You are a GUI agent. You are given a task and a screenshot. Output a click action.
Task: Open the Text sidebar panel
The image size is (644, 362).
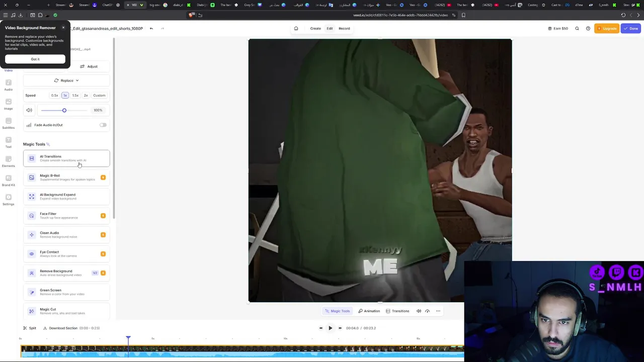click(x=9, y=142)
